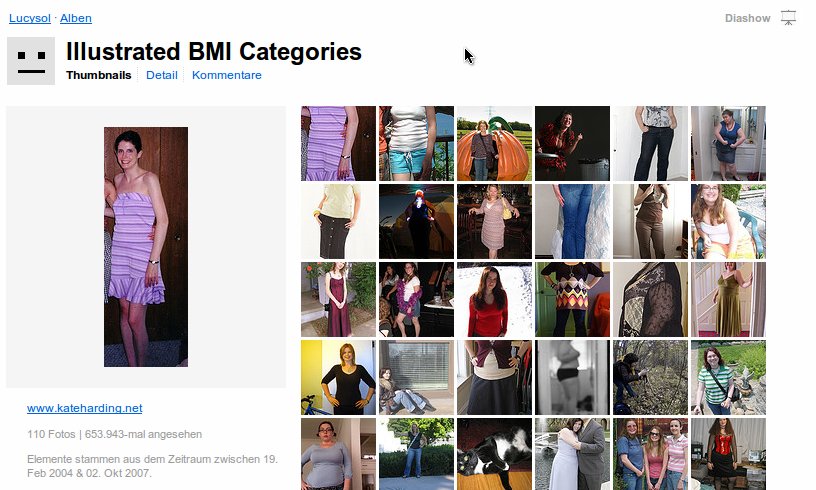
Task: Open the three women group thumbnail
Action: (x=651, y=454)
